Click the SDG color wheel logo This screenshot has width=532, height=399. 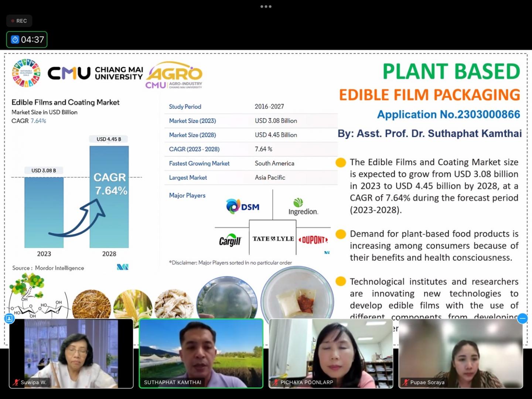click(26, 73)
